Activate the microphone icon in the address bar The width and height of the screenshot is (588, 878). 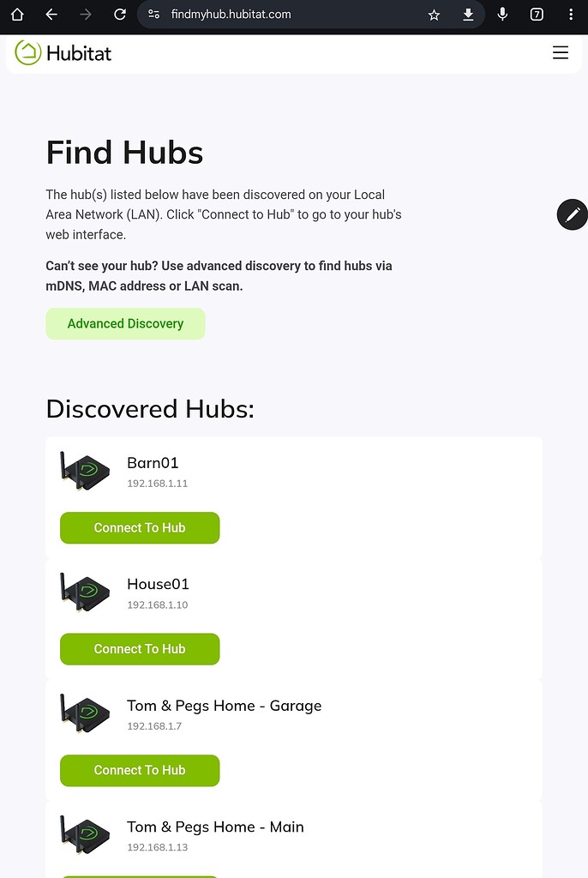(502, 15)
